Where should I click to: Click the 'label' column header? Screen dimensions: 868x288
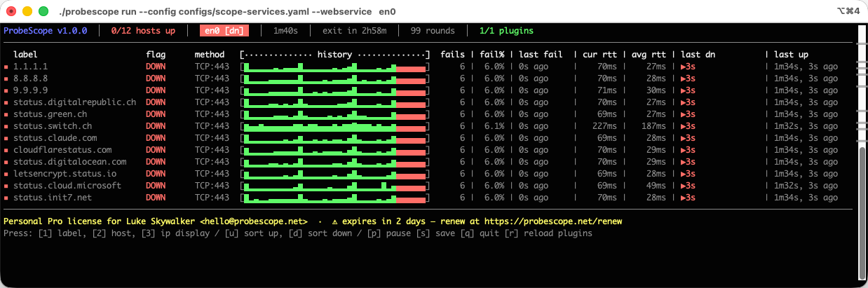coord(25,55)
